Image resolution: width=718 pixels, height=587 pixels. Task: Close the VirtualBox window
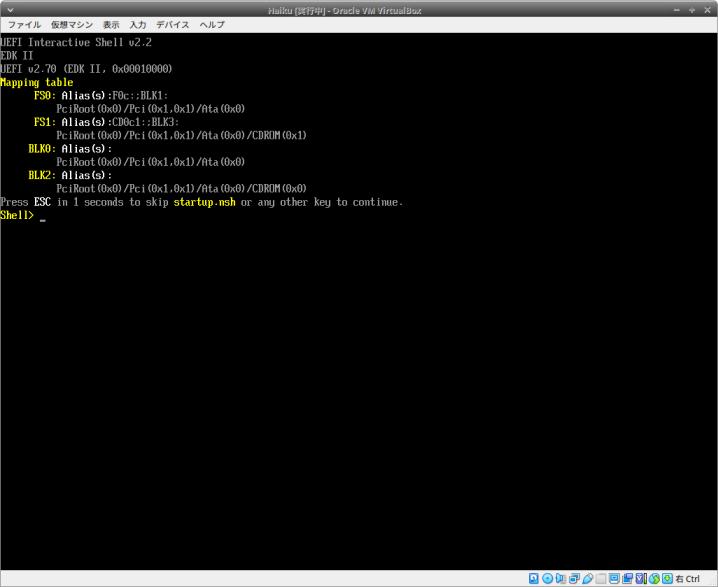pos(707,10)
